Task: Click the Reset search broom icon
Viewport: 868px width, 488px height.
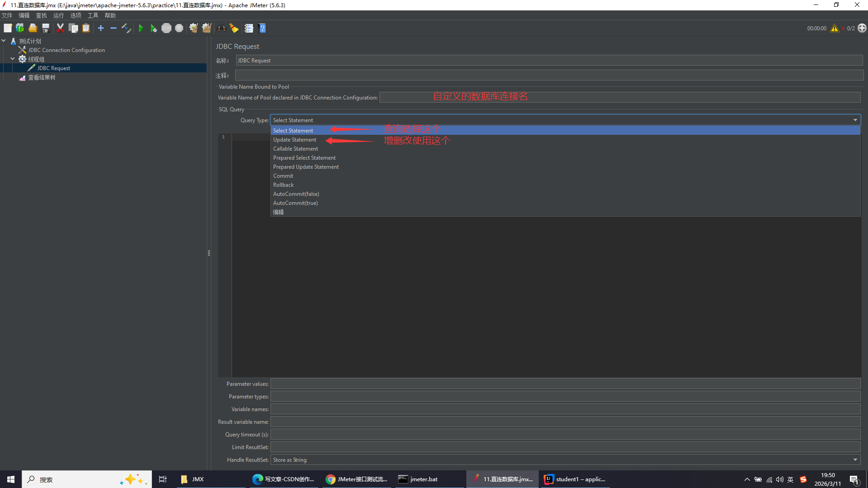Action: click(x=234, y=28)
